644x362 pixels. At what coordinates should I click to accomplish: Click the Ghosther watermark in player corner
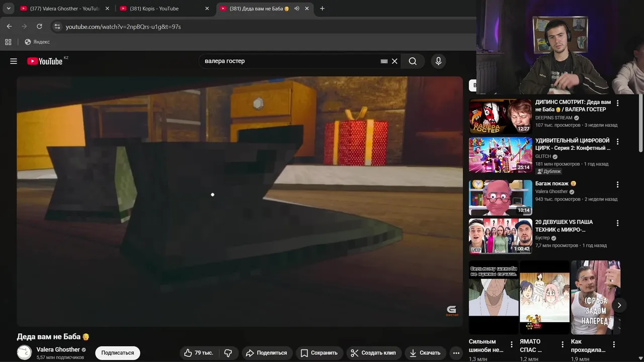[x=452, y=311]
